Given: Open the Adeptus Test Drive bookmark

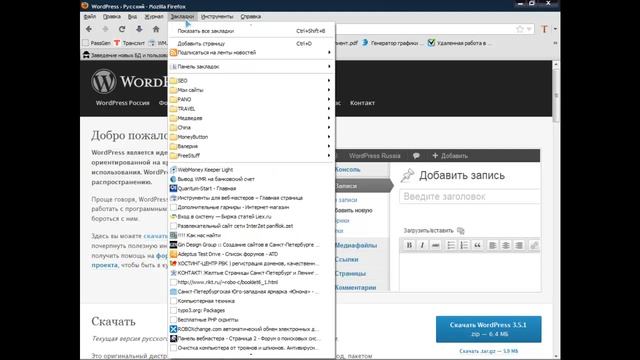Looking at the screenshot, I should [250, 254].
